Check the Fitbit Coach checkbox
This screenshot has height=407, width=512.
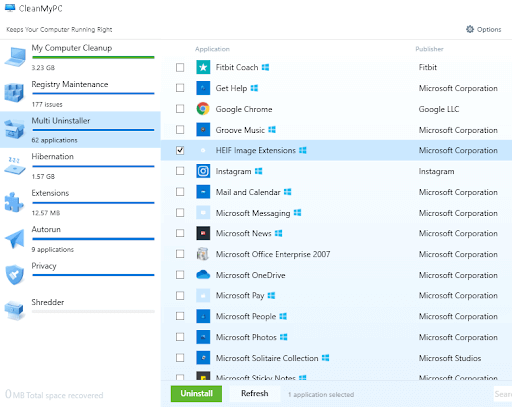coord(180,67)
